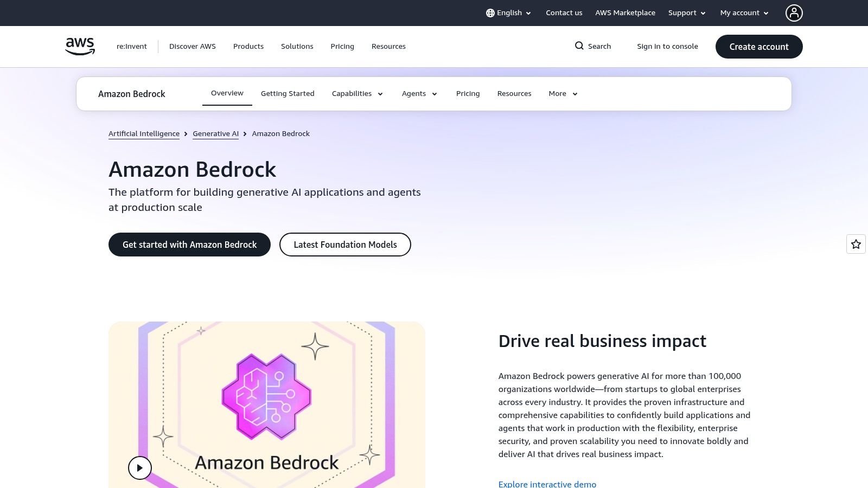
Task: Click the search magnifier icon
Action: point(579,46)
